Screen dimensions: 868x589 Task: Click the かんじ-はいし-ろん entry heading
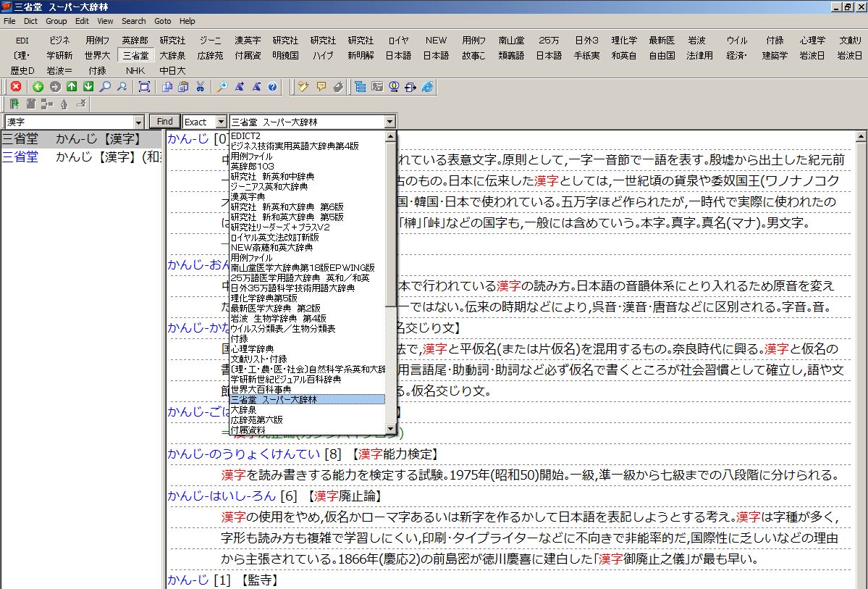coord(222,496)
